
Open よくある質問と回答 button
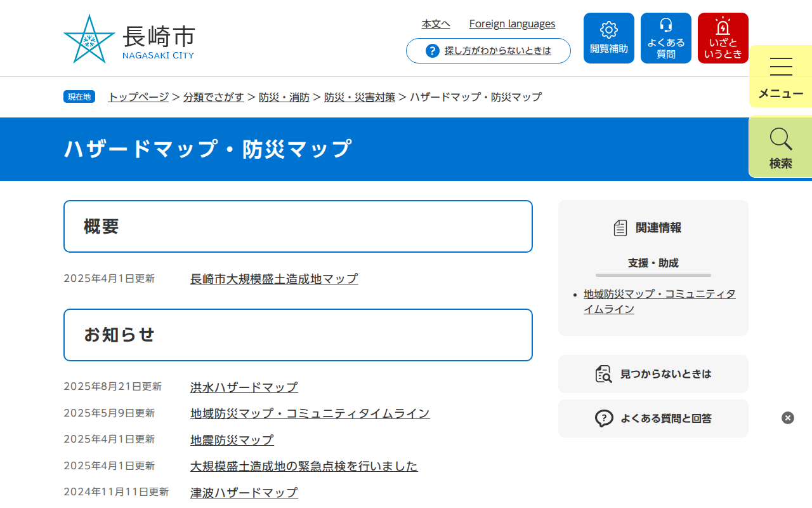point(653,418)
